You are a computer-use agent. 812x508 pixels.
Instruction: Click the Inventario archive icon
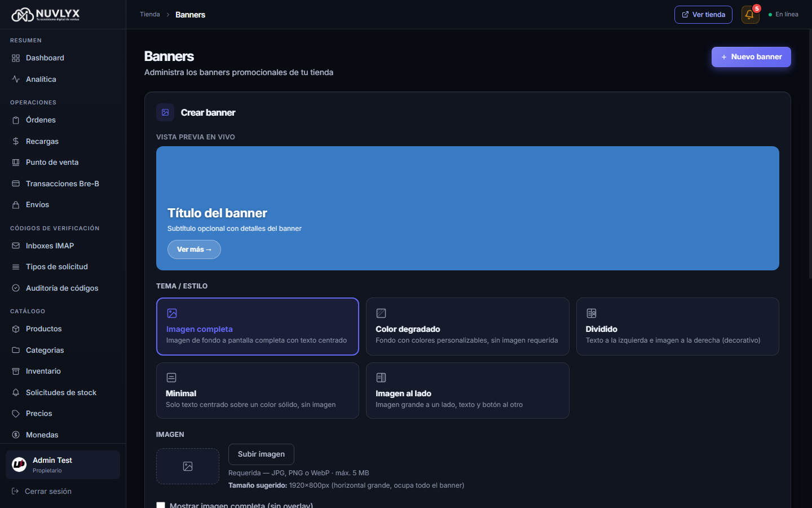pos(16,371)
